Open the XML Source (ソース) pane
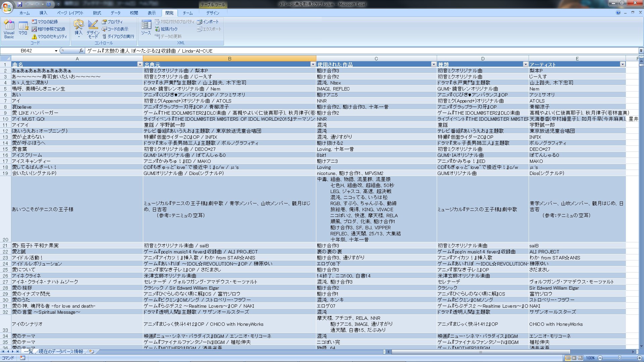 (146, 28)
